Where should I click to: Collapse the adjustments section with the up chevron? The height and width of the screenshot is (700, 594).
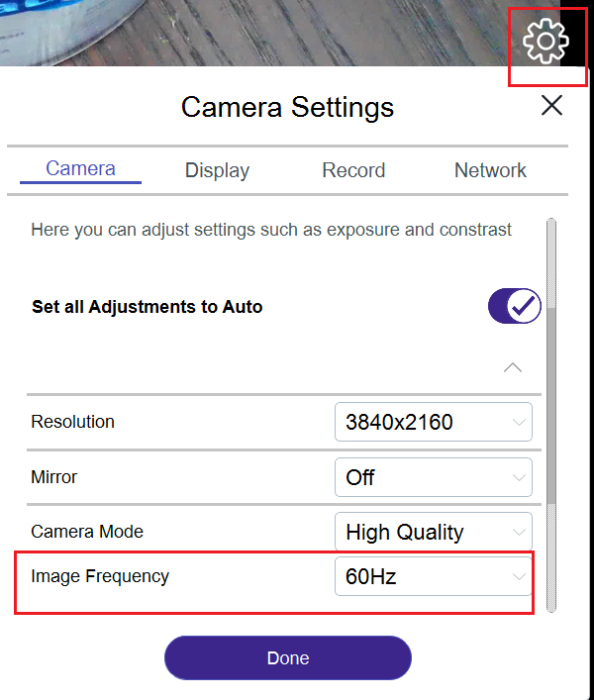[x=513, y=367]
